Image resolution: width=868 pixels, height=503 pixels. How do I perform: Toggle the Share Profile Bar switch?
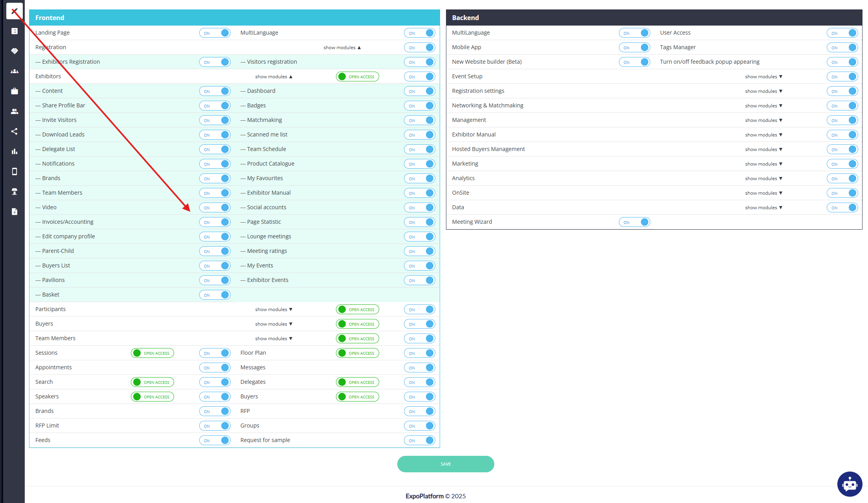[215, 106]
